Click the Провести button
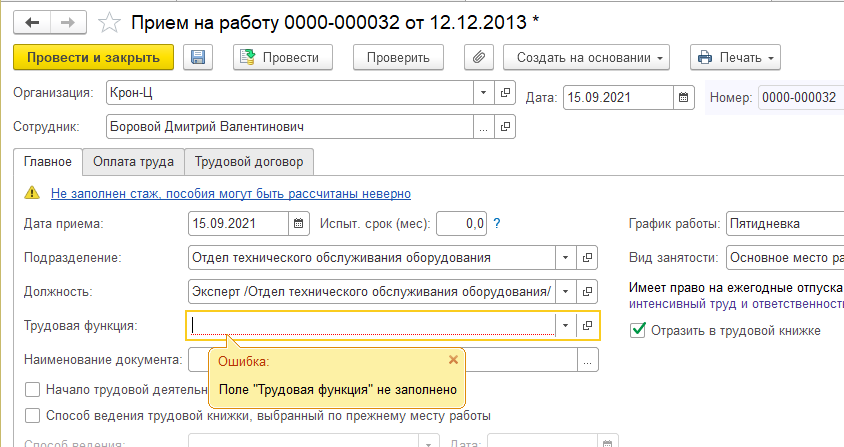 [x=283, y=57]
